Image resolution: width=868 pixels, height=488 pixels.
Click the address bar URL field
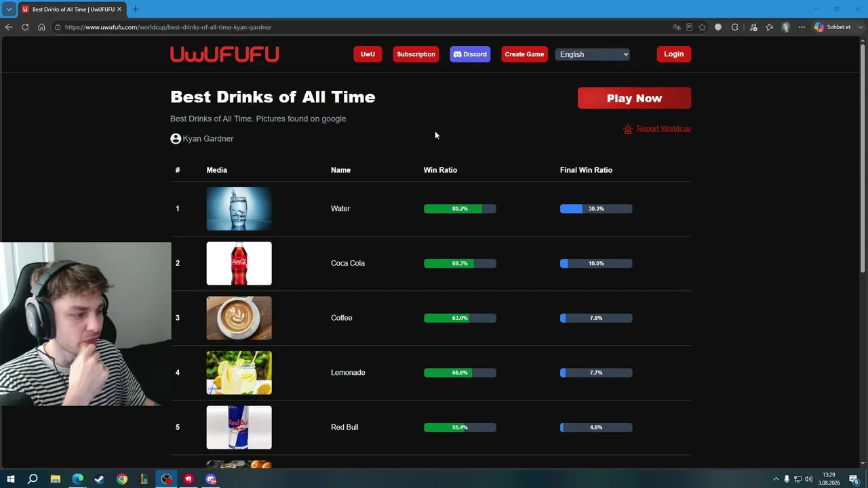[359, 27]
